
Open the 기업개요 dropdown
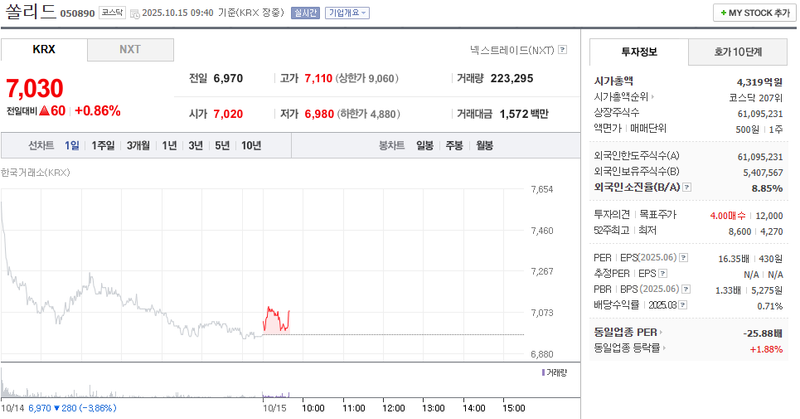pyautogui.click(x=348, y=13)
